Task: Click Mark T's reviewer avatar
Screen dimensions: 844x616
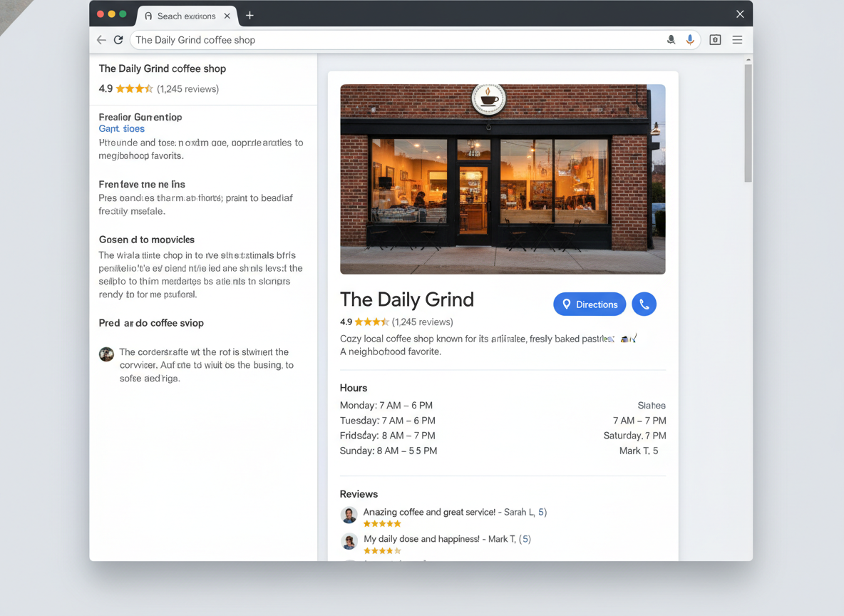Action: coord(349,542)
